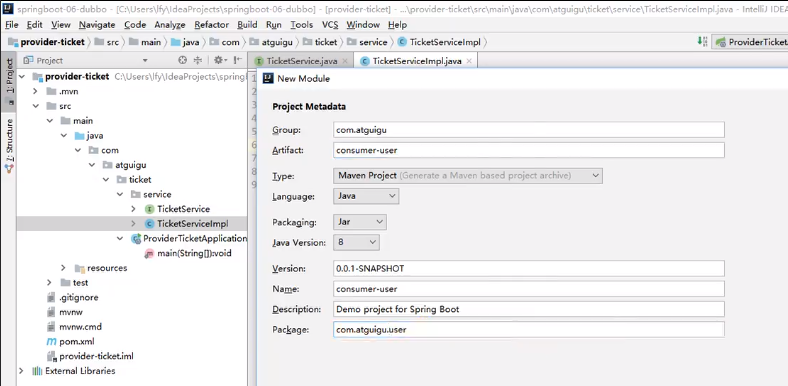Click the provider-ticket breadcrumb
The height and width of the screenshot is (386, 788).
pos(46,42)
